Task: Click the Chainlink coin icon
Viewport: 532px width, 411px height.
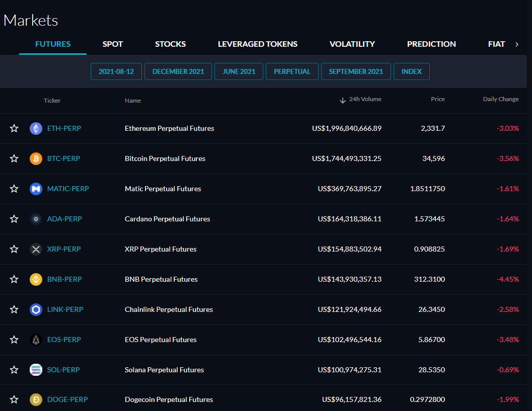Action: (x=36, y=309)
